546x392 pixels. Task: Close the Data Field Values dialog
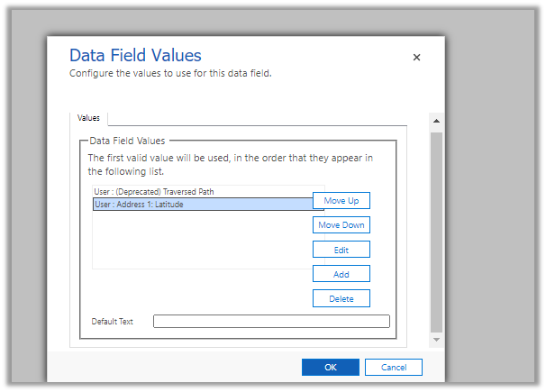coord(416,58)
